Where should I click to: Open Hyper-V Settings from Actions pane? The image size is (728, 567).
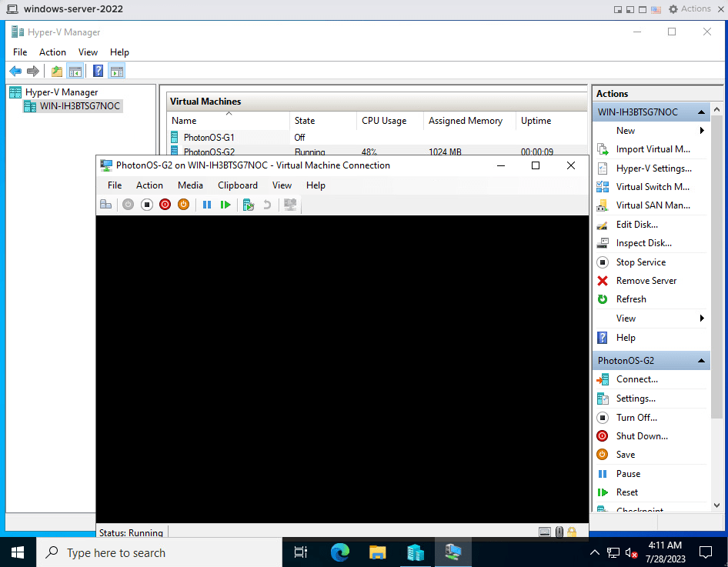click(x=653, y=168)
